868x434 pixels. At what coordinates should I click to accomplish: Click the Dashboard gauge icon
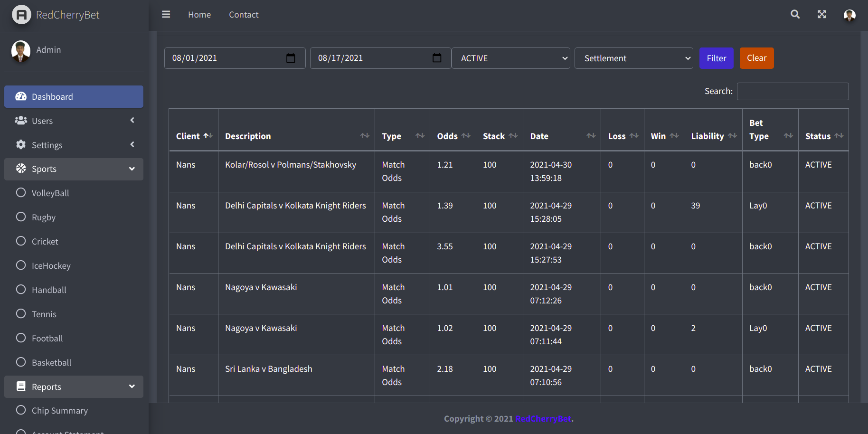21,96
